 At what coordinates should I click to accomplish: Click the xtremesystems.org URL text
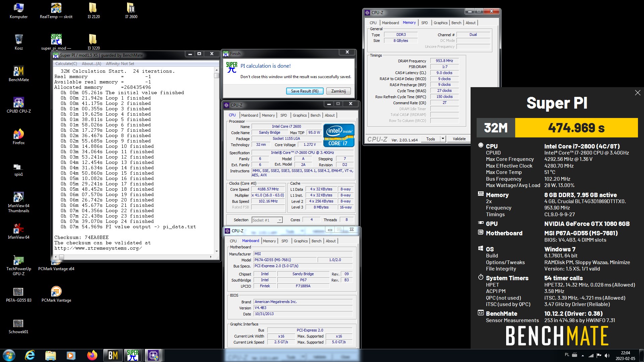[98, 248]
